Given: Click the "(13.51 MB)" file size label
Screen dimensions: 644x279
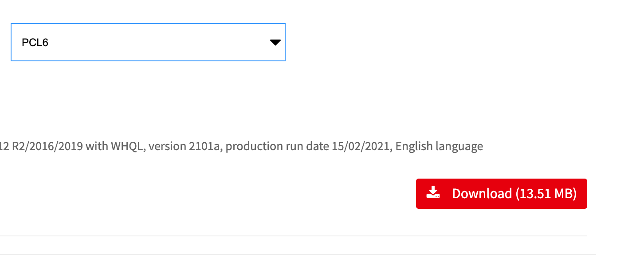Looking at the screenshot, I should 546,194.
